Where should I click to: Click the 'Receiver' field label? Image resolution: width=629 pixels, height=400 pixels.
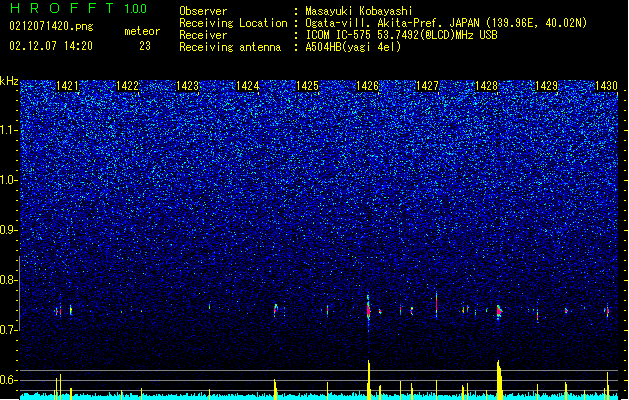point(203,35)
